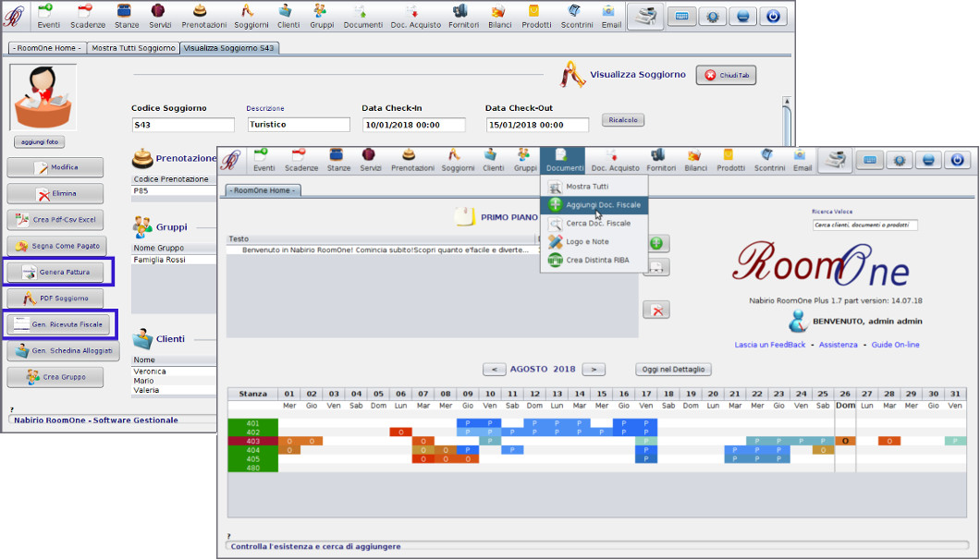This screenshot has height=560, width=980.
Task: Select RoomOne Home tab in front window
Action: point(263,190)
